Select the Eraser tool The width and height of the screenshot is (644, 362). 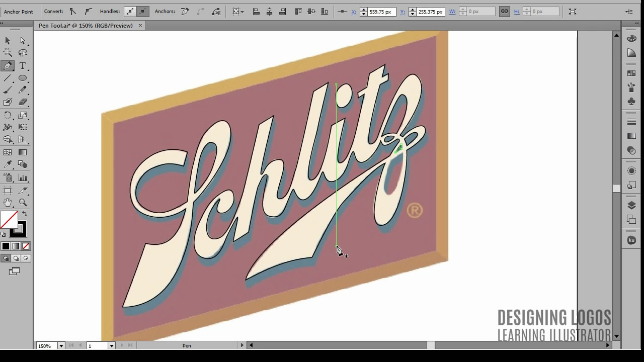(x=23, y=102)
